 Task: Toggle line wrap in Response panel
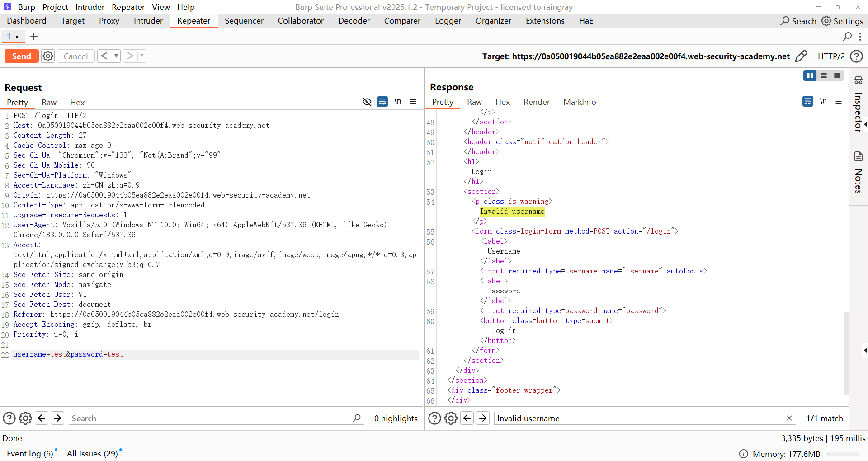click(808, 101)
